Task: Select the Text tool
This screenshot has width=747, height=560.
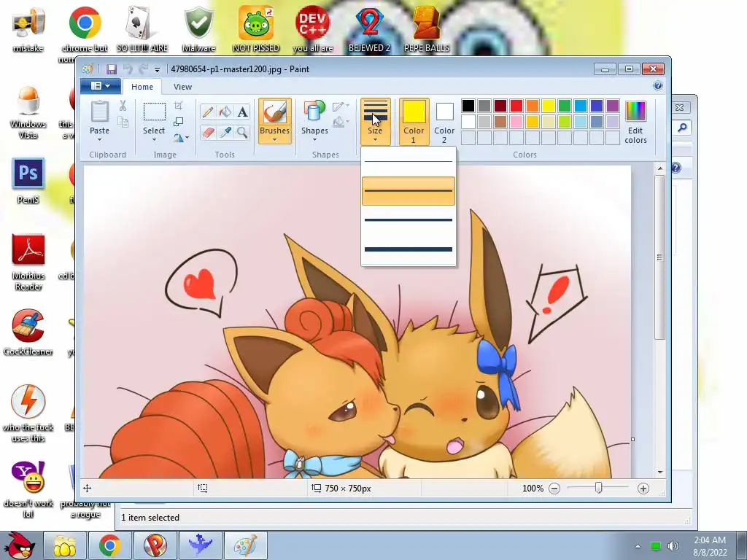Action: [x=242, y=112]
